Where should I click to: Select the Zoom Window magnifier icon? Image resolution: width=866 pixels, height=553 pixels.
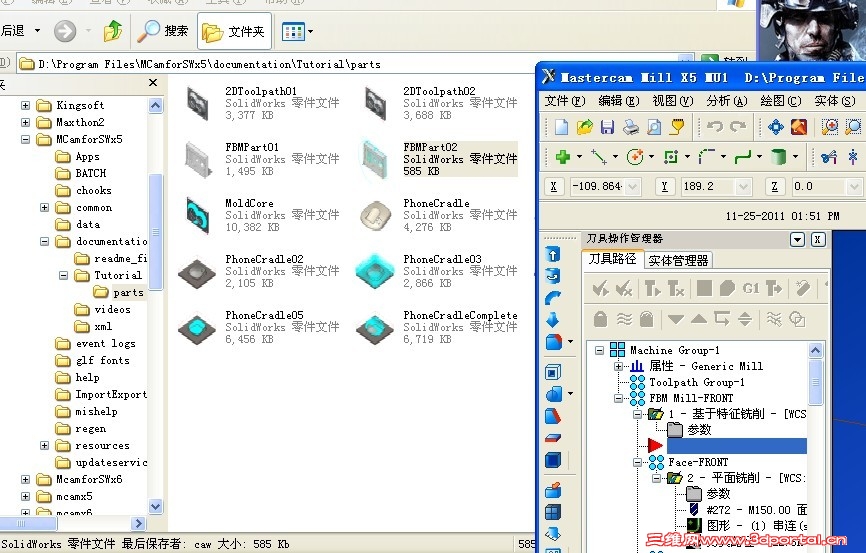pos(829,127)
